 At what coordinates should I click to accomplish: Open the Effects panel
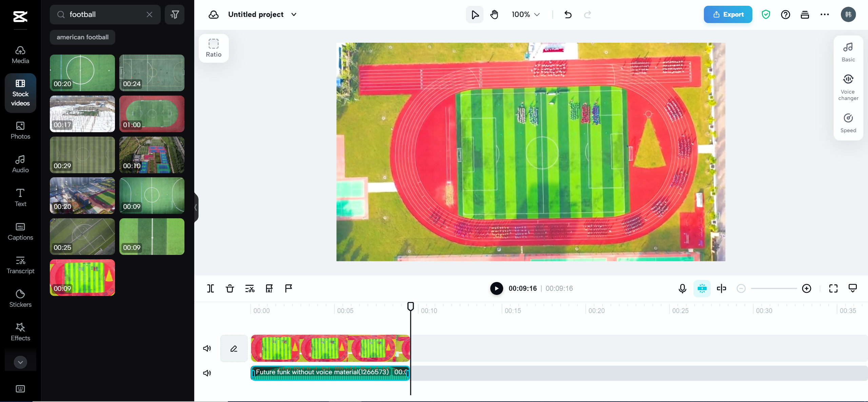pyautogui.click(x=20, y=331)
